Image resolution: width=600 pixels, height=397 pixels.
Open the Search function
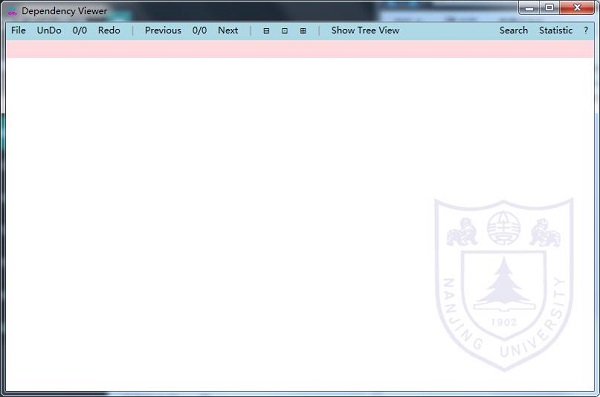pos(514,30)
